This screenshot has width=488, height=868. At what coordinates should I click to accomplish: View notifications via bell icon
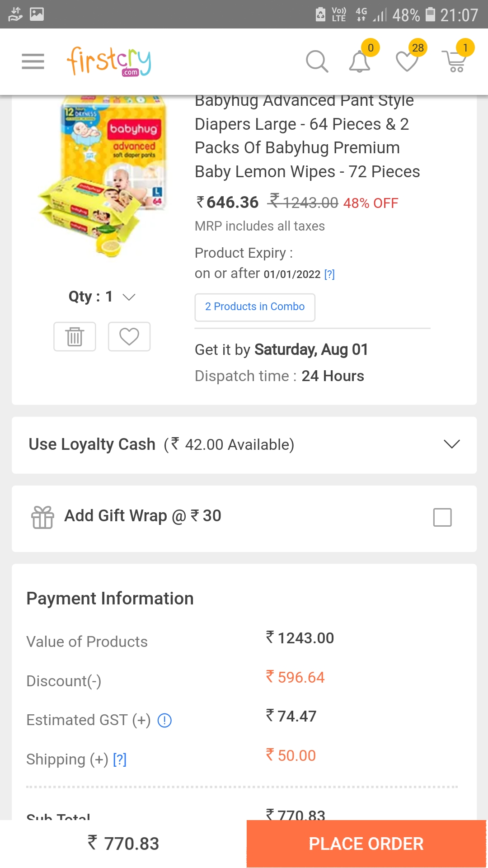tap(360, 61)
